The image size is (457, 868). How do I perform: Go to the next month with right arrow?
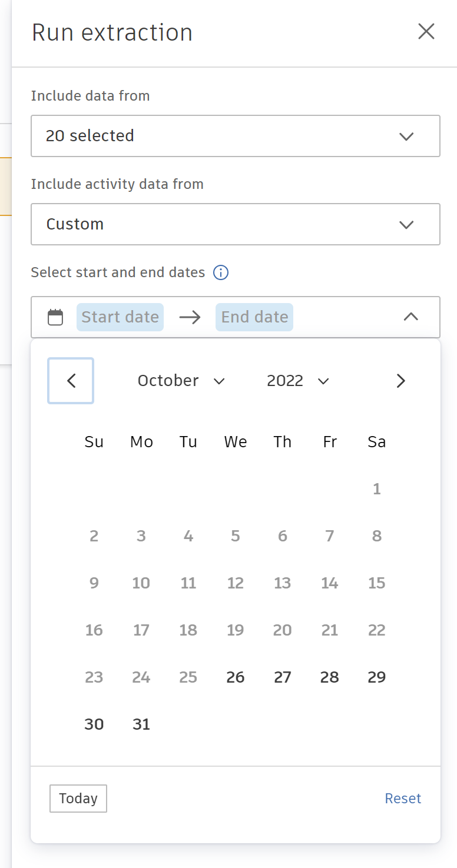pyautogui.click(x=400, y=381)
